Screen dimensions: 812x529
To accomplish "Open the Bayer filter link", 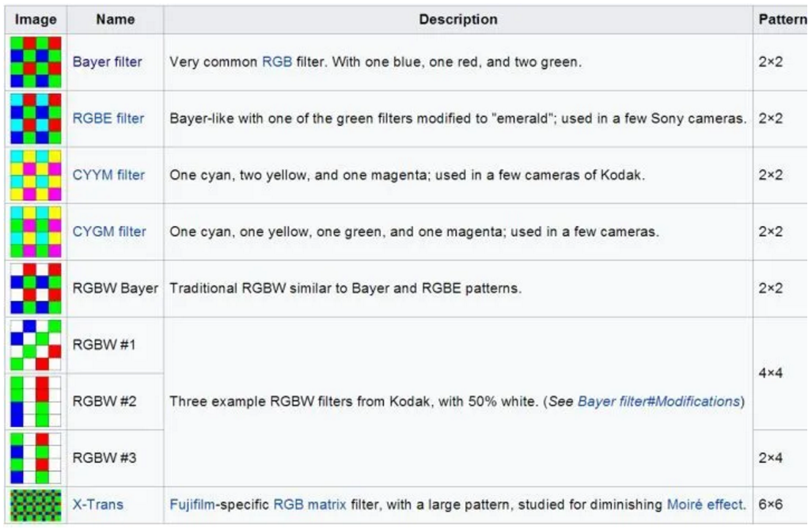I will [x=107, y=62].
